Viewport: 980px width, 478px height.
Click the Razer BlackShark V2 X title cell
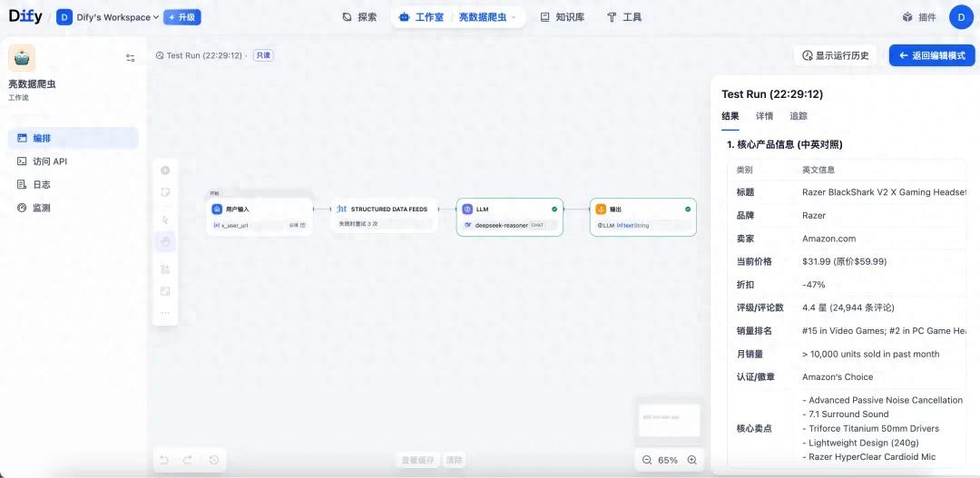point(884,192)
